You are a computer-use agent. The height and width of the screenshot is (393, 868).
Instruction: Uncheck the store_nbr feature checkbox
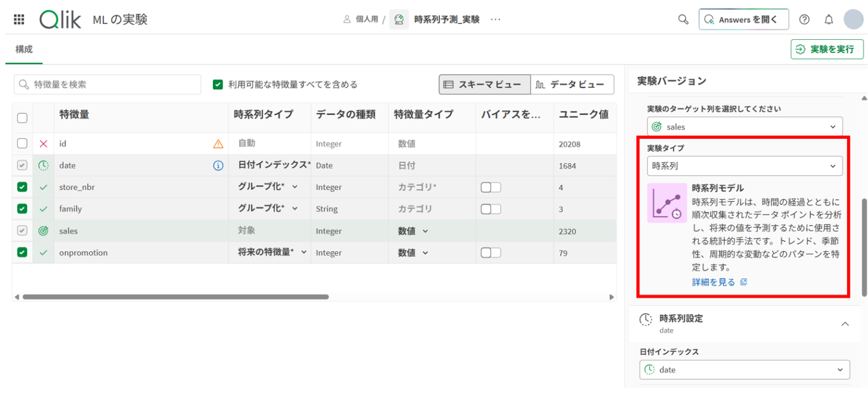(x=22, y=187)
